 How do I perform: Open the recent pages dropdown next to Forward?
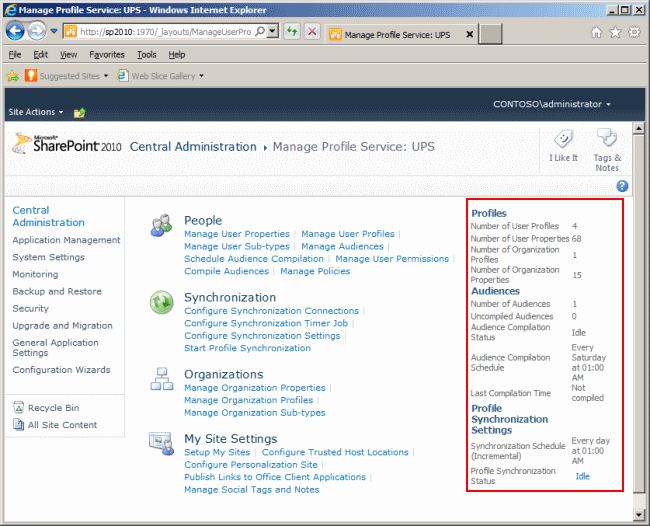pyautogui.click(x=54, y=31)
